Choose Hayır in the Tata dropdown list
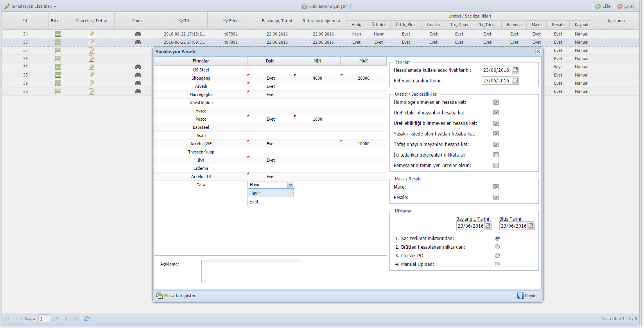644x328 pixels. [x=271, y=193]
